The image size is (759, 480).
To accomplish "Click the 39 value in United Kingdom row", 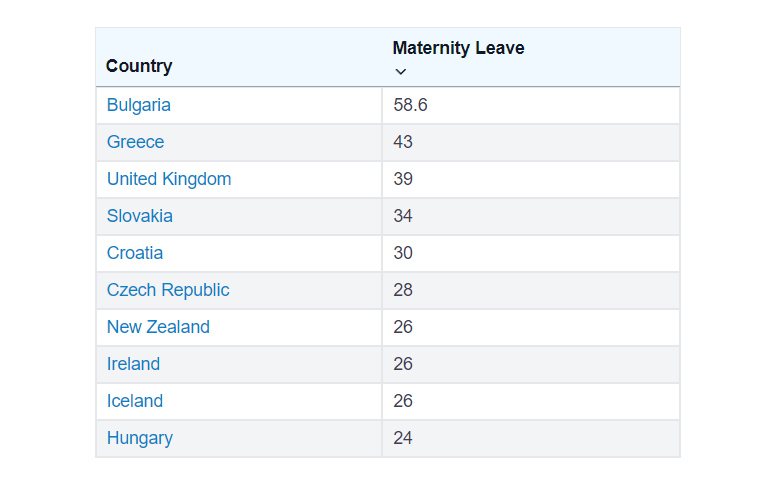I will point(403,179).
